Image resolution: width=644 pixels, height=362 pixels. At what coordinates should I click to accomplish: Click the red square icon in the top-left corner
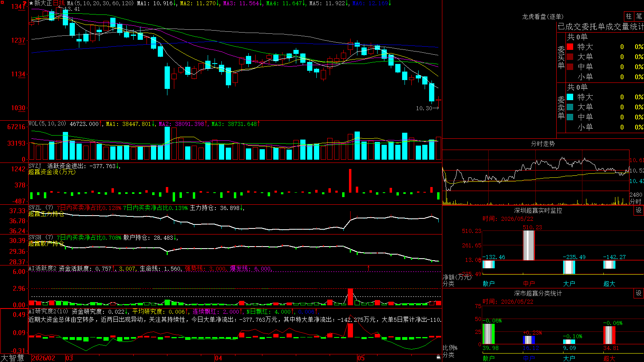click(2, 2)
